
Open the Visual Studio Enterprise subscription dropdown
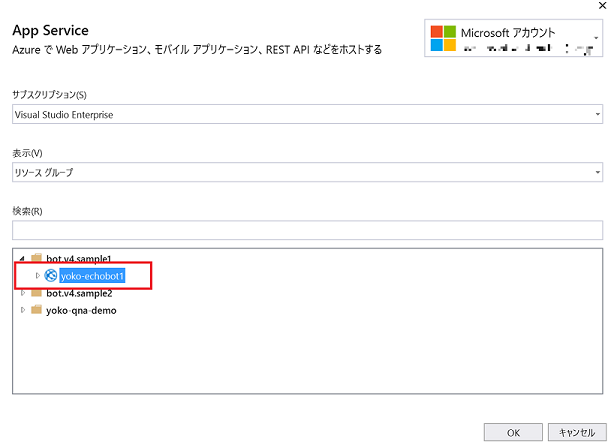click(x=307, y=114)
